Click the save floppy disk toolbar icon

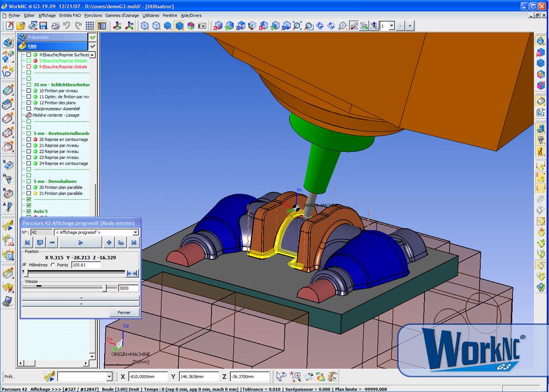click(x=43, y=26)
